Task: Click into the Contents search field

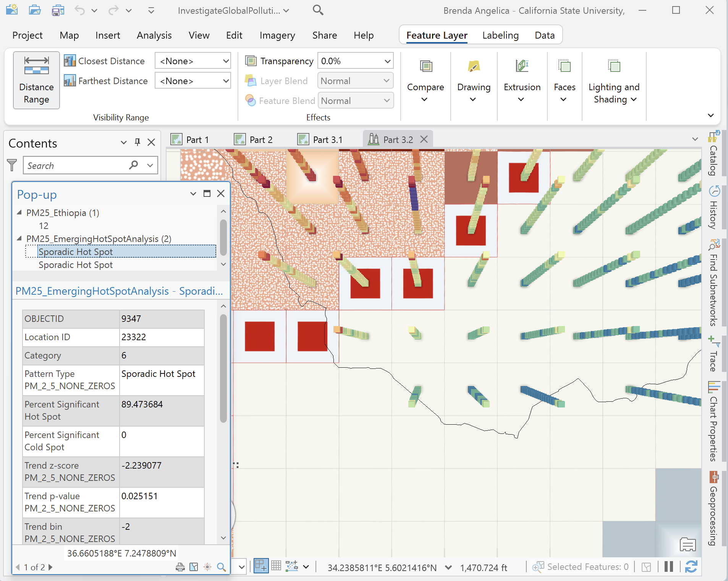Action: tap(76, 166)
